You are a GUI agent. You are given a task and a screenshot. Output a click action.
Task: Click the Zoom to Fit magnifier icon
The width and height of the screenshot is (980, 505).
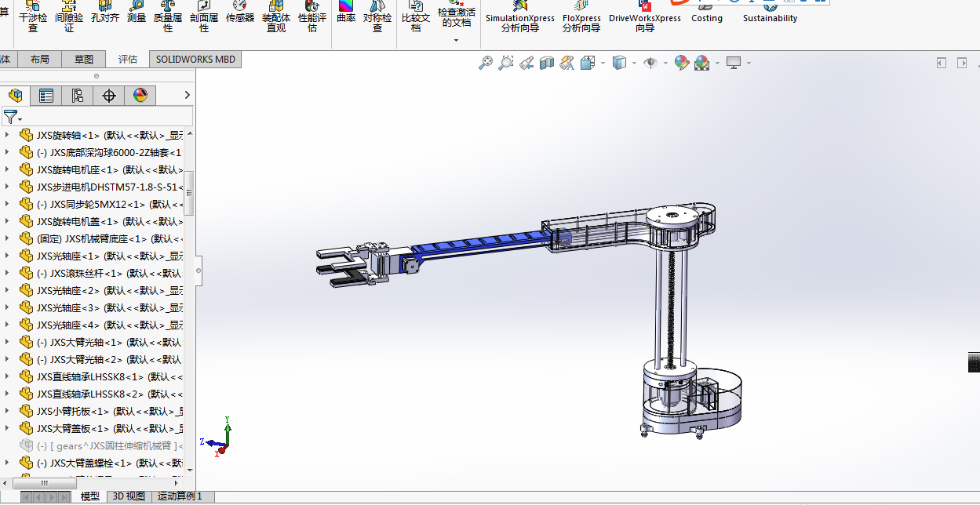coord(486,63)
